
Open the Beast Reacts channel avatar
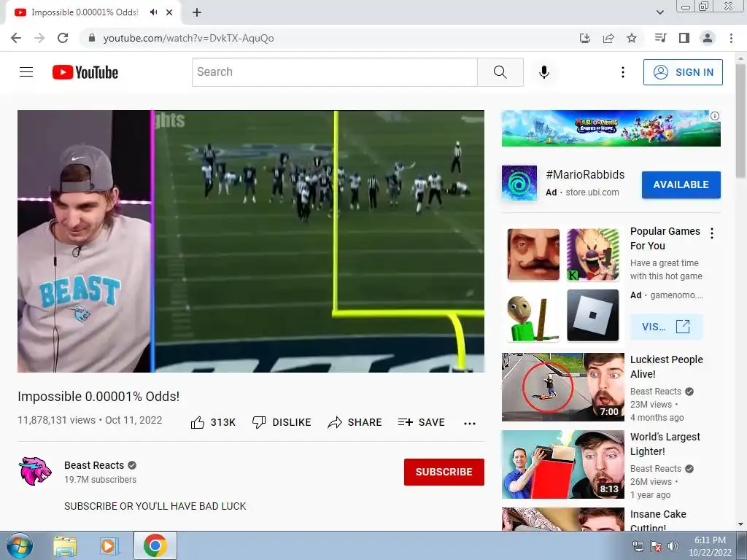(x=35, y=471)
